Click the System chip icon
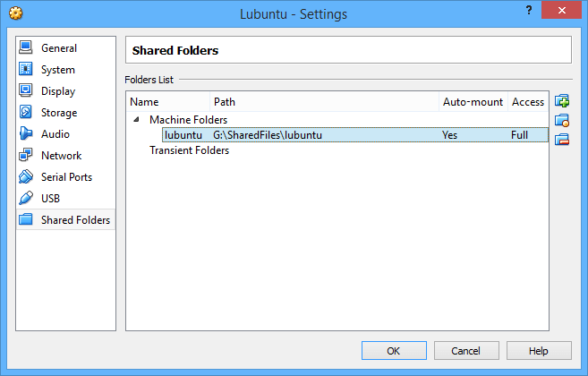This screenshot has height=376, width=588. 25,70
